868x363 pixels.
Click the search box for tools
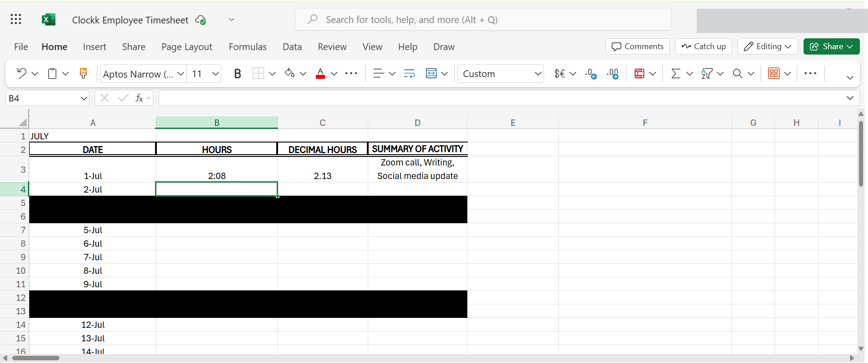click(x=483, y=19)
